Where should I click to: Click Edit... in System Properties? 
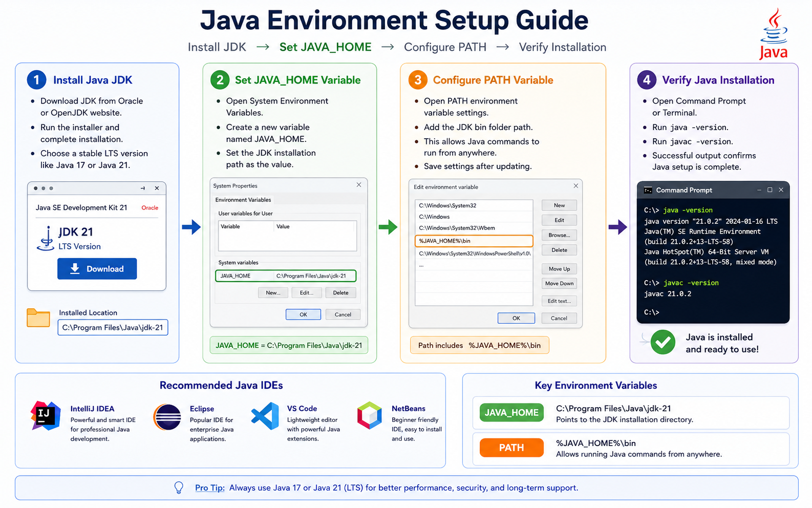click(x=307, y=293)
